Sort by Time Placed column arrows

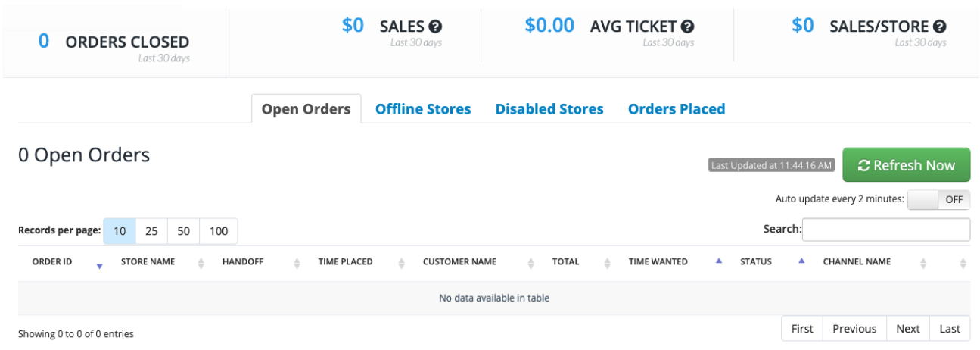click(400, 263)
